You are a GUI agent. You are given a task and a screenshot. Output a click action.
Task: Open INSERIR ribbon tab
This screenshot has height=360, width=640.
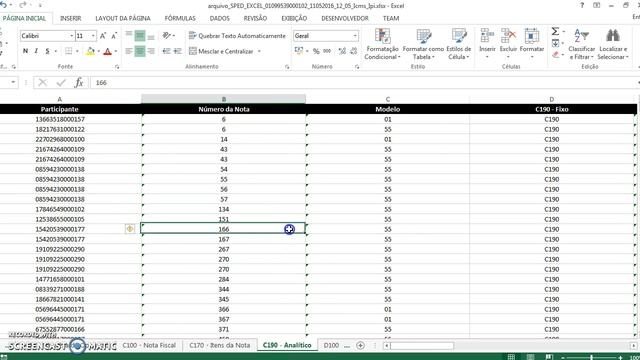coord(71,18)
